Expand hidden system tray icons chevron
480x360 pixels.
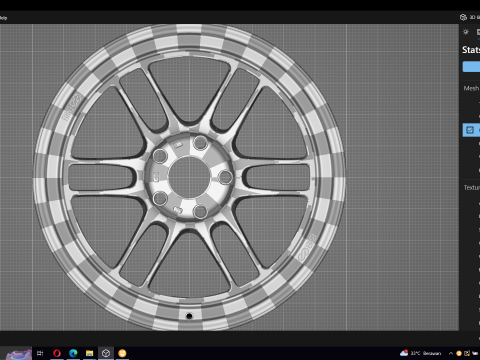point(451,353)
